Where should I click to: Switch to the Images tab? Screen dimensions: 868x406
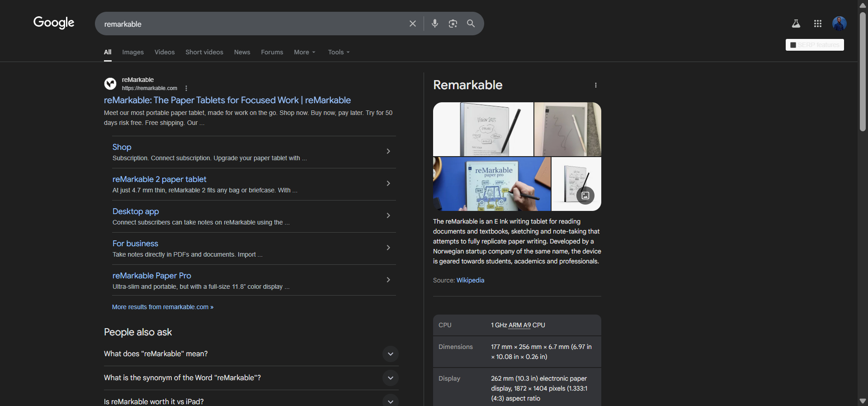[133, 52]
